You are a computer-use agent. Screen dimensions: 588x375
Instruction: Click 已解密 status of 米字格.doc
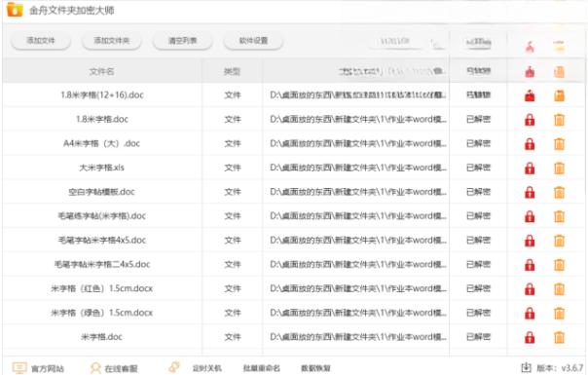click(478, 337)
